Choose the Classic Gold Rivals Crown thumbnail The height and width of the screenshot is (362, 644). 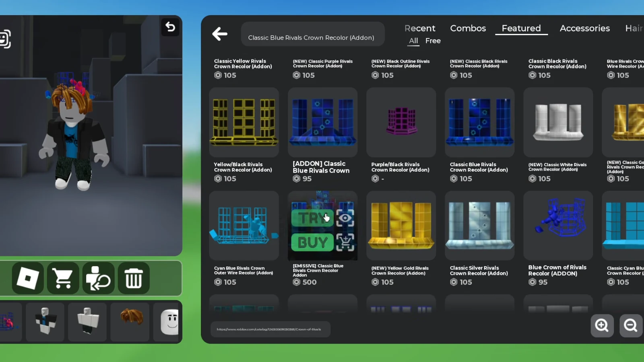coord(623,122)
